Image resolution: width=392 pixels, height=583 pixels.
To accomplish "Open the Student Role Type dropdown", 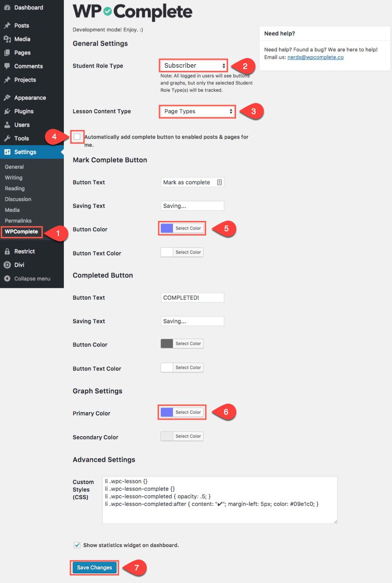I will point(193,65).
